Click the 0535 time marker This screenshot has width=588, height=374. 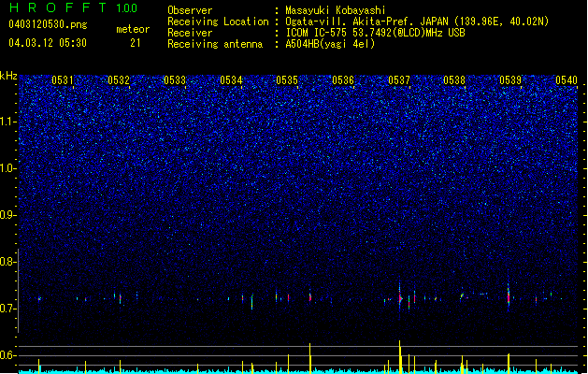click(287, 80)
